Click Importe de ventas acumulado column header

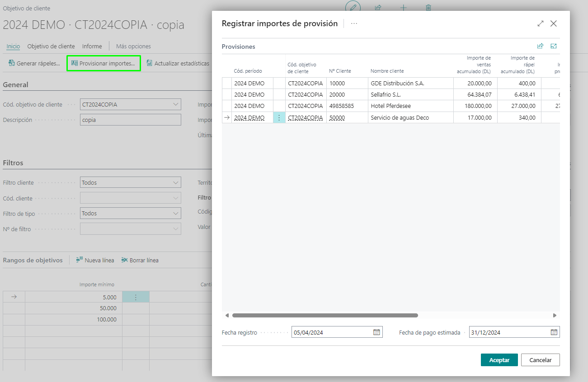tap(474, 65)
